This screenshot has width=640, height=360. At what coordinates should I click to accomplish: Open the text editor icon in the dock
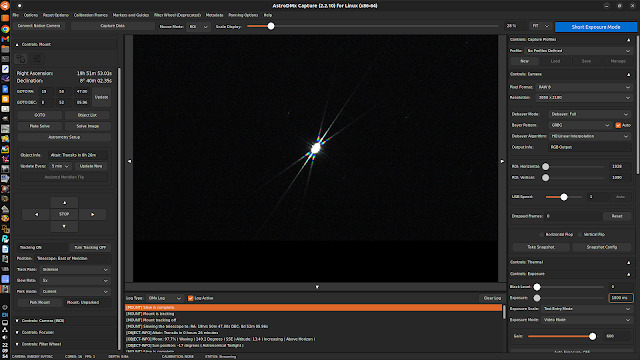coord(5,69)
